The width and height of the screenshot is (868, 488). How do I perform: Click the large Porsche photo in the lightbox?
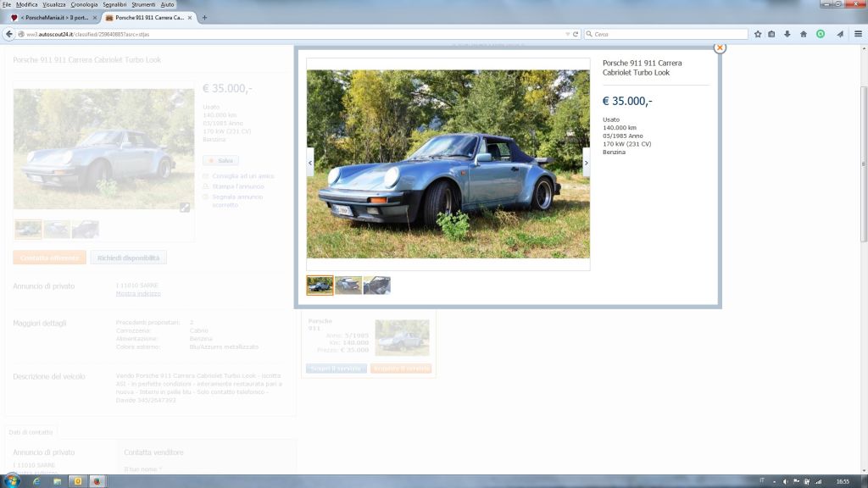pyautogui.click(x=448, y=164)
